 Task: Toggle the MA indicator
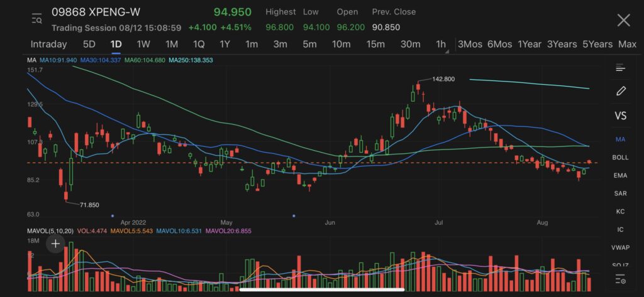(x=620, y=139)
